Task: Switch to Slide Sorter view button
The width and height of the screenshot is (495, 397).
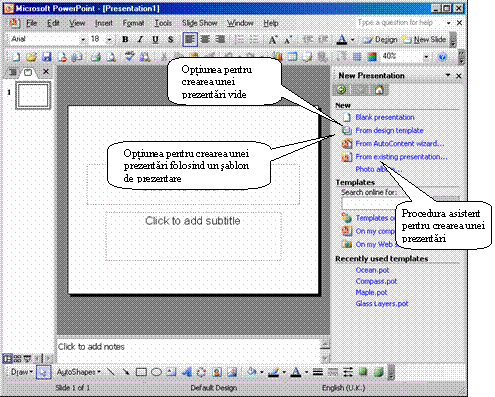Action: 17,359
